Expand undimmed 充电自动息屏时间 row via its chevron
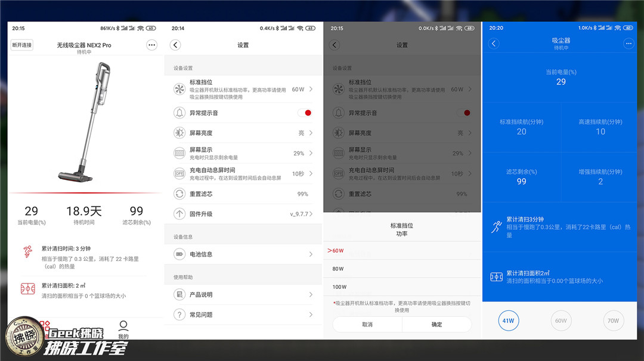The image size is (644, 361). [x=311, y=173]
